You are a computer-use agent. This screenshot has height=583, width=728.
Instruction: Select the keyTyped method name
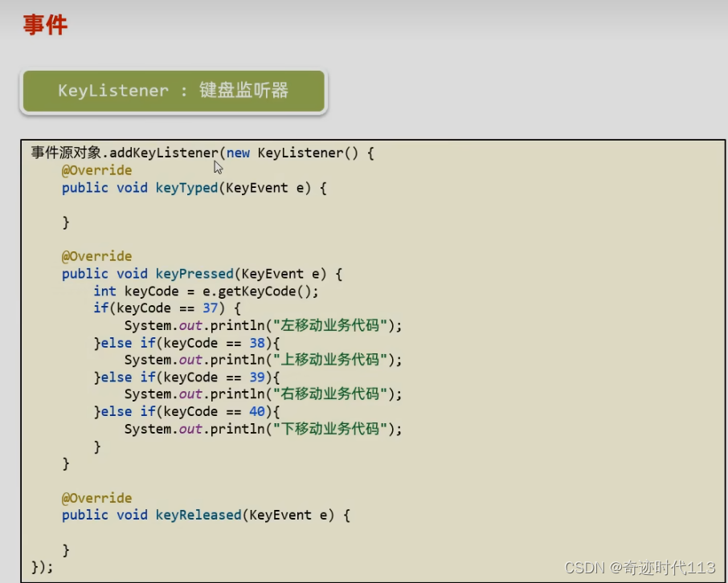point(186,187)
